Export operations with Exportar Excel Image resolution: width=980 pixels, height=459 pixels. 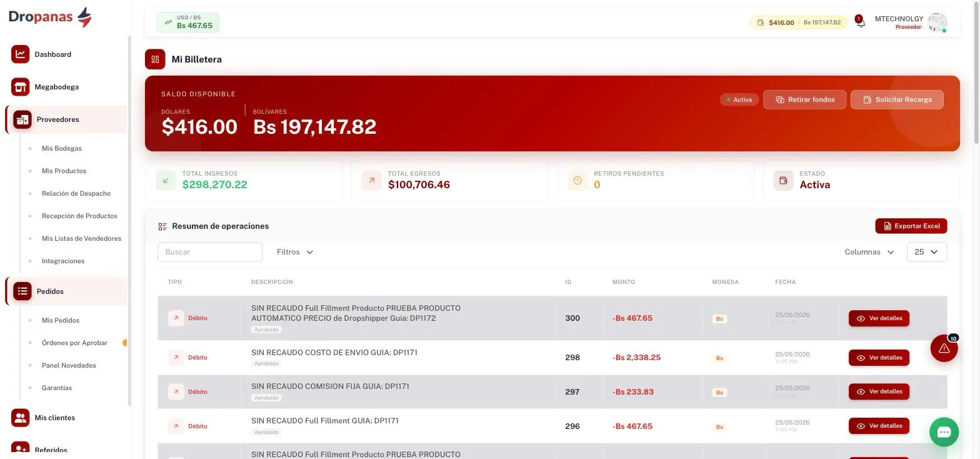click(x=911, y=226)
